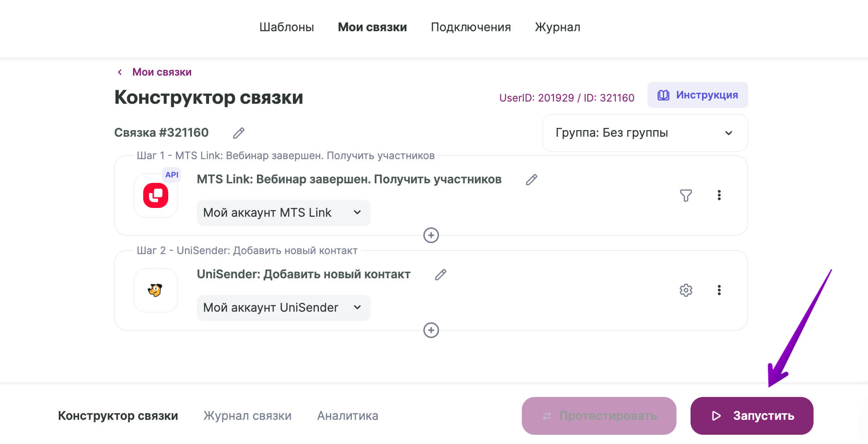The image size is (868, 444).
Task: Open the Подключения tab
Action: point(470,27)
